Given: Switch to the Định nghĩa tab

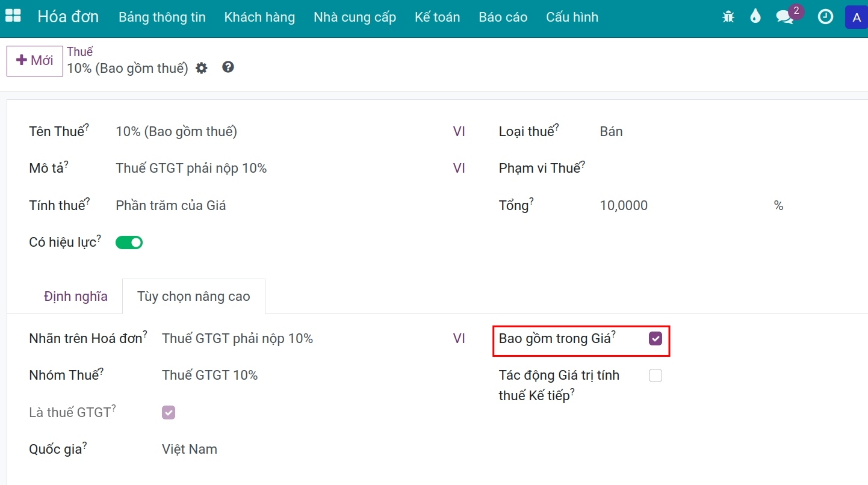Looking at the screenshot, I should [x=76, y=296].
